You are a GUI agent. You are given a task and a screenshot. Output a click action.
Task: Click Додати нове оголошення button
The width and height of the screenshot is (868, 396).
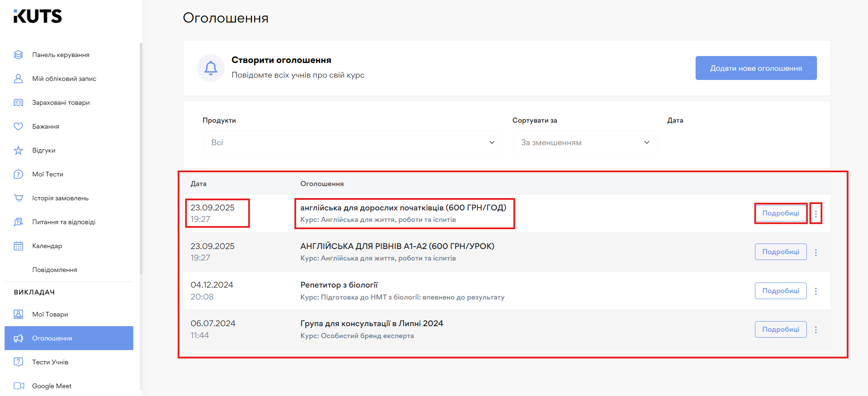[x=756, y=68]
